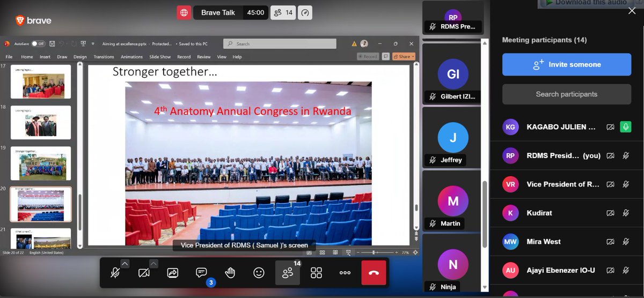Open the more actions menu (three dots)
644x298 pixels.
[x=345, y=273]
